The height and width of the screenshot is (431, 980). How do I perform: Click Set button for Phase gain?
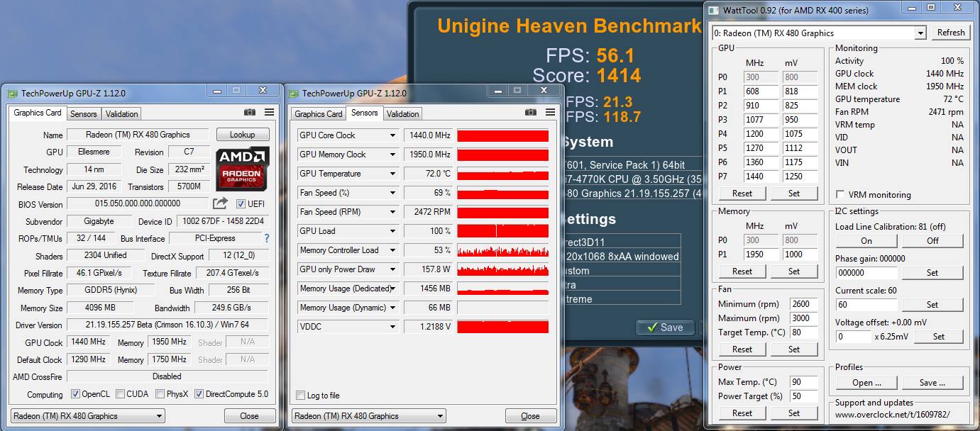click(932, 272)
